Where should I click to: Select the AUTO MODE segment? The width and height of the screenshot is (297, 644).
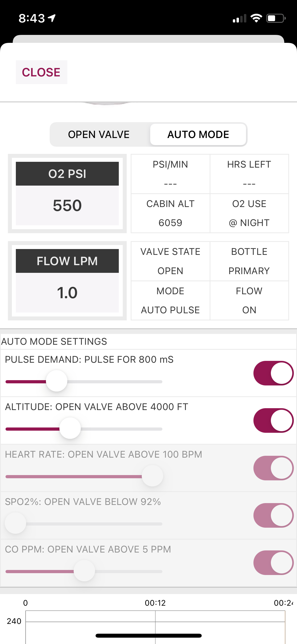198,135
